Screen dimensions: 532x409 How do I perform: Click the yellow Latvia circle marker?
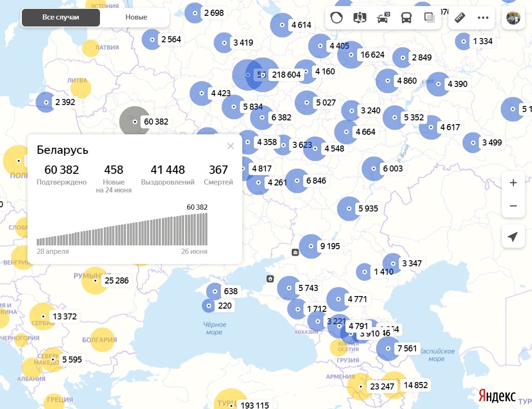(x=91, y=48)
